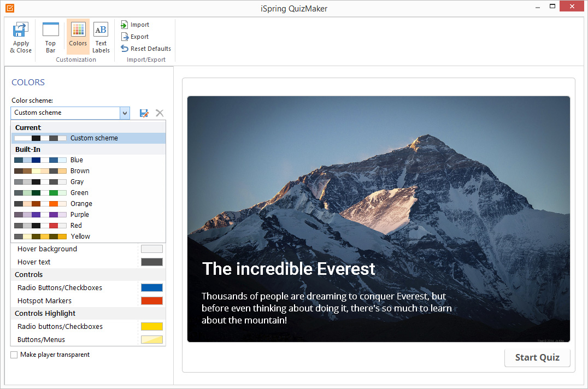Select the Hover text color swatch

151,262
